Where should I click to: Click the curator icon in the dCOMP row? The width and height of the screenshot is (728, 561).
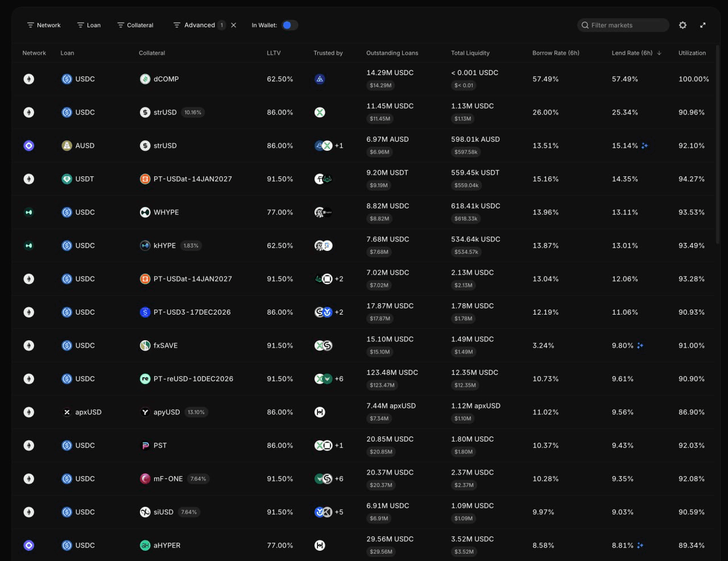click(320, 79)
